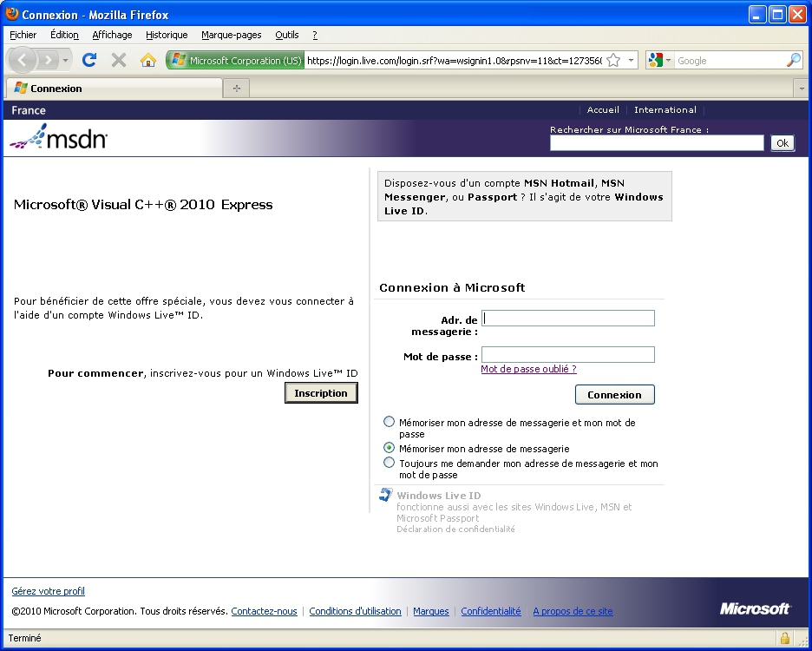Image resolution: width=812 pixels, height=651 pixels.
Task: Bookmark the page with the star icon
Action: (613, 60)
